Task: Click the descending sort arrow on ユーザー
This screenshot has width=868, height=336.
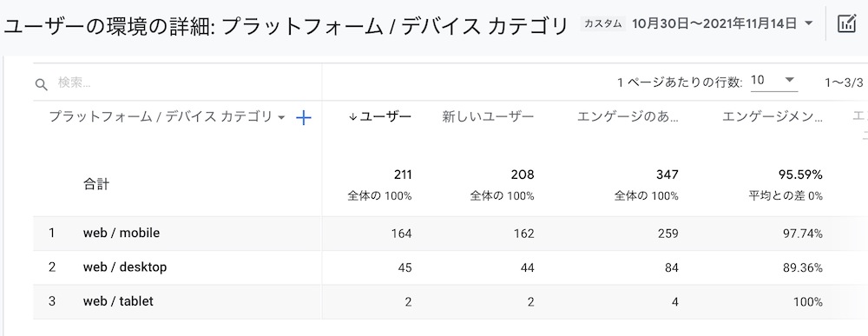Action: [x=352, y=117]
